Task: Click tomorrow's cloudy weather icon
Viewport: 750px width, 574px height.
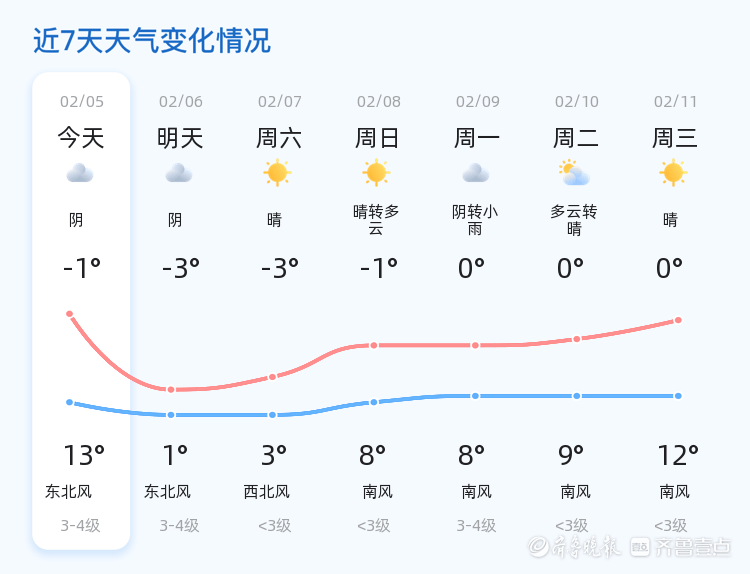Action: [x=179, y=173]
